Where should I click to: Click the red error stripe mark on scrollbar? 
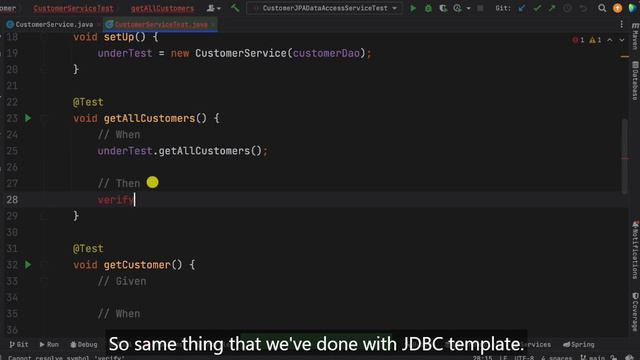[x=625, y=158]
